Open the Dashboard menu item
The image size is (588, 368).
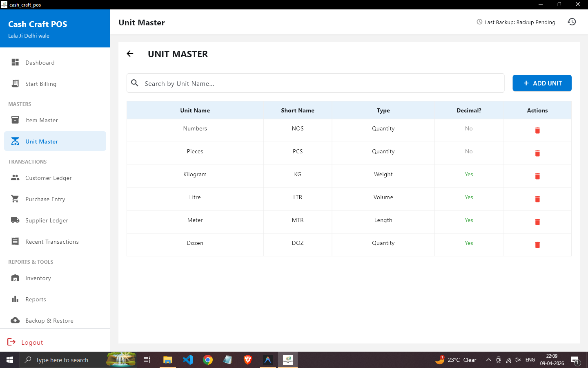click(55, 63)
